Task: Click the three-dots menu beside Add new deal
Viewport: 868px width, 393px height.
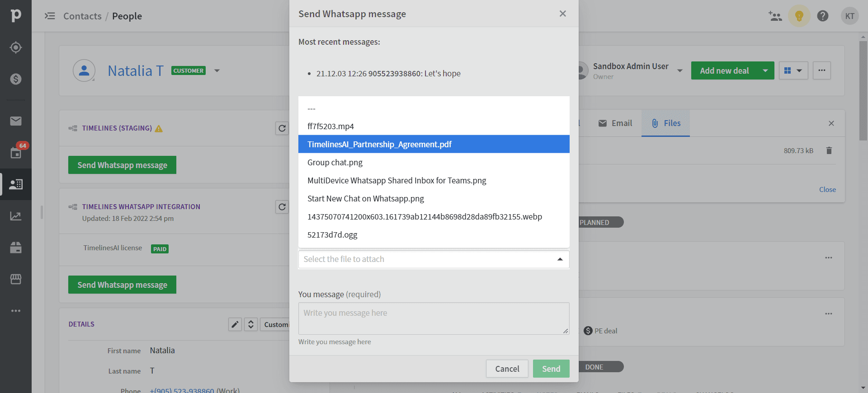Action: 822,70
